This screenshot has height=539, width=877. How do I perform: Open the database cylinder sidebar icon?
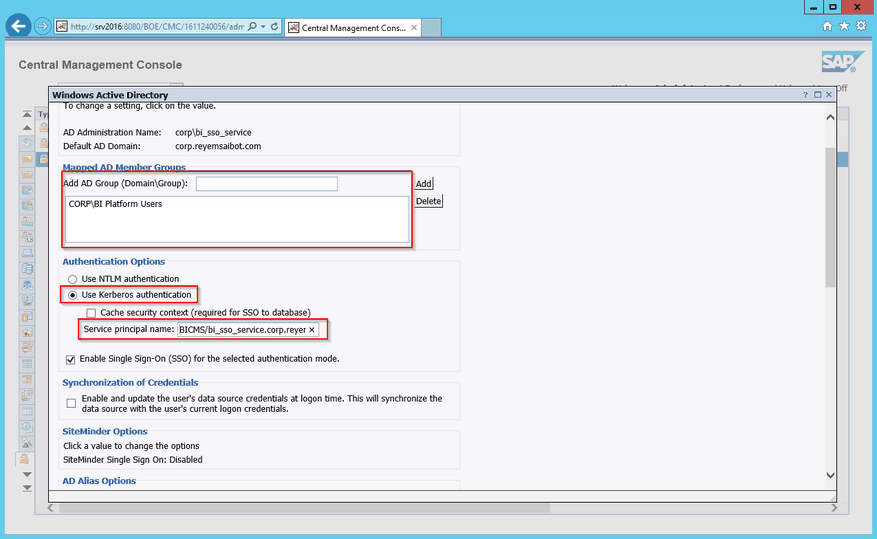(26, 269)
